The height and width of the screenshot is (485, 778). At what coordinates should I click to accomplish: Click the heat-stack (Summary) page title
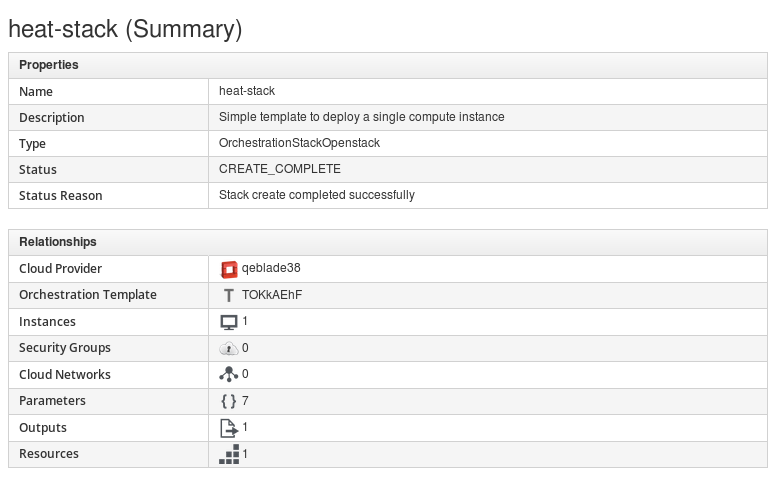point(125,29)
